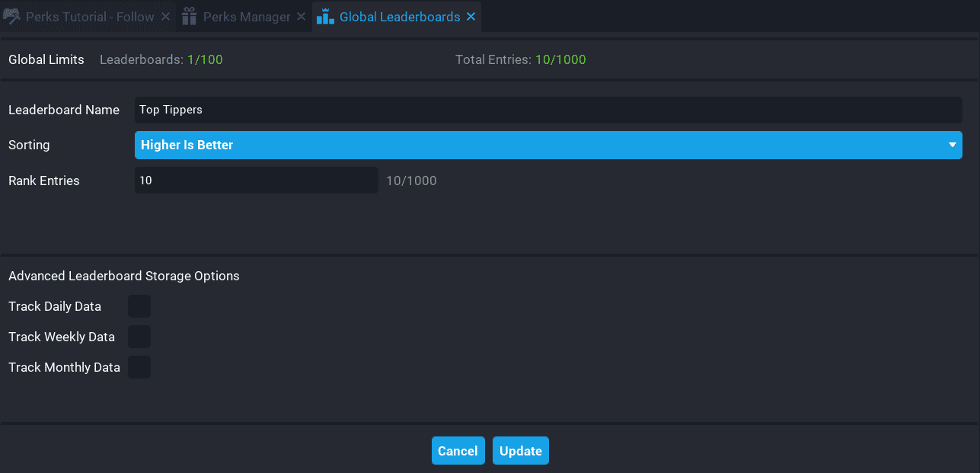Click the Total Entries 10/1000 text

point(520,59)
